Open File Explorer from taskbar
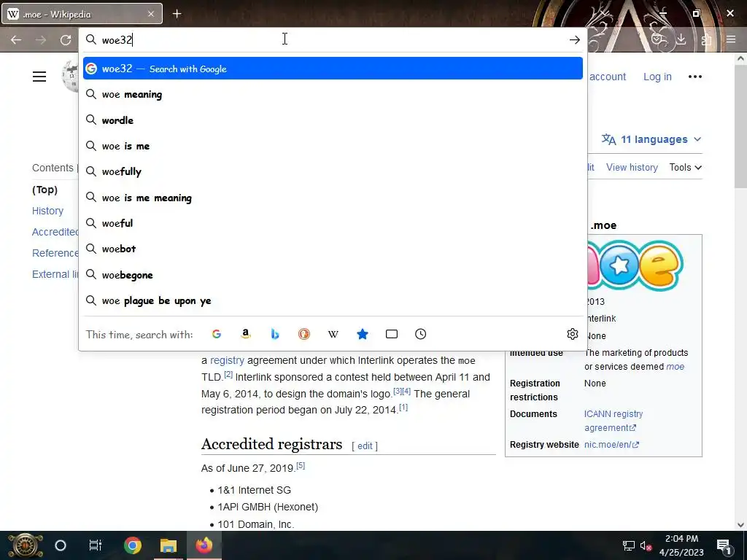This screenshot has height=560, width=747. pos(169,545)
